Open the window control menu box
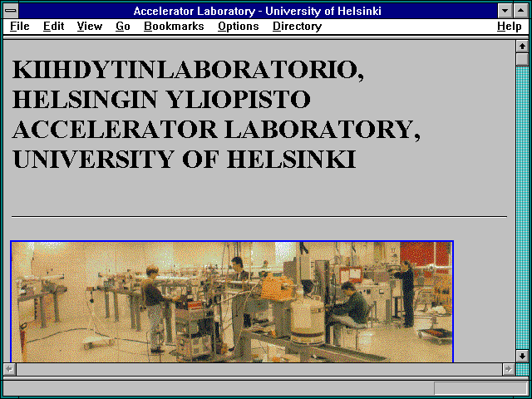This screenshot has height=399, width=532. [11, 11]
